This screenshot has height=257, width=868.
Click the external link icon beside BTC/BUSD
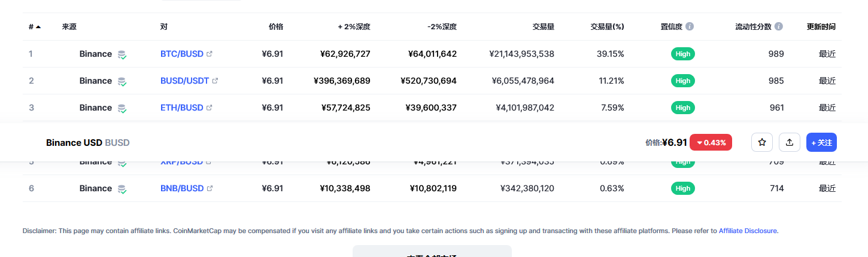pyautogui.click(x=210, y=54)
